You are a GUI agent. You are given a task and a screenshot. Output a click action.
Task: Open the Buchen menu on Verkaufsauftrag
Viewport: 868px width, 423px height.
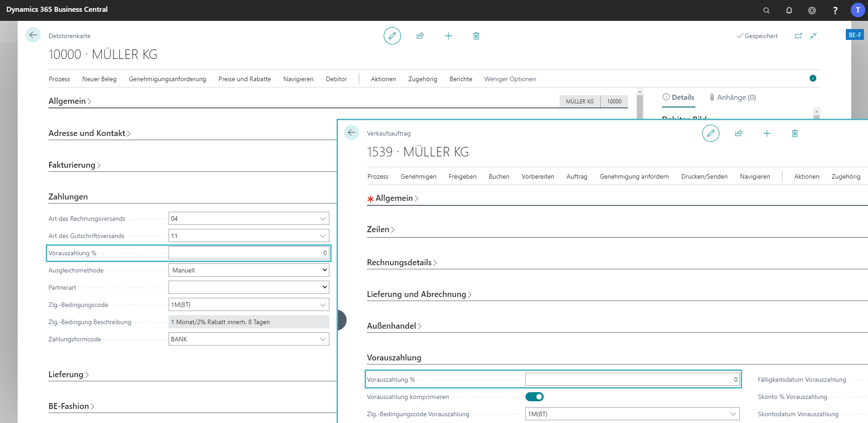click(x=499, y=176)
